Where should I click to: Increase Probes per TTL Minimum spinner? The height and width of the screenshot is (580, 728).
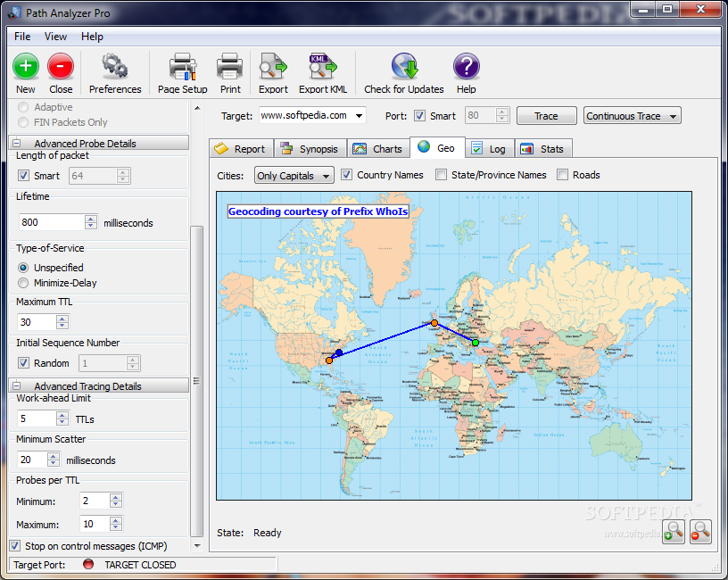coord(116,497)
